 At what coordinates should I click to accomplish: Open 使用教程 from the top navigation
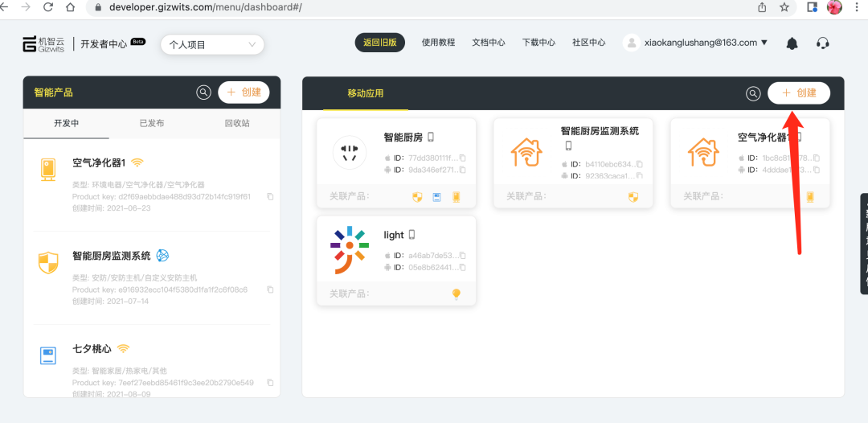[x=439, y=43]
